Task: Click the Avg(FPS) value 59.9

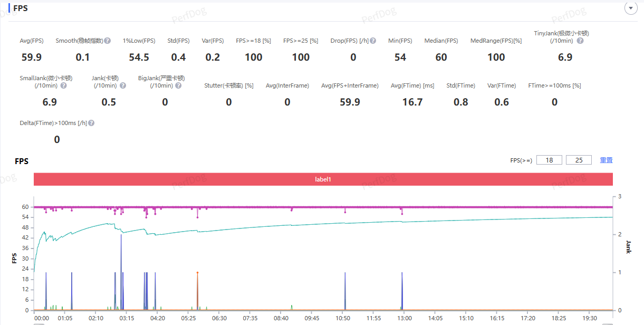Action: 32,57
